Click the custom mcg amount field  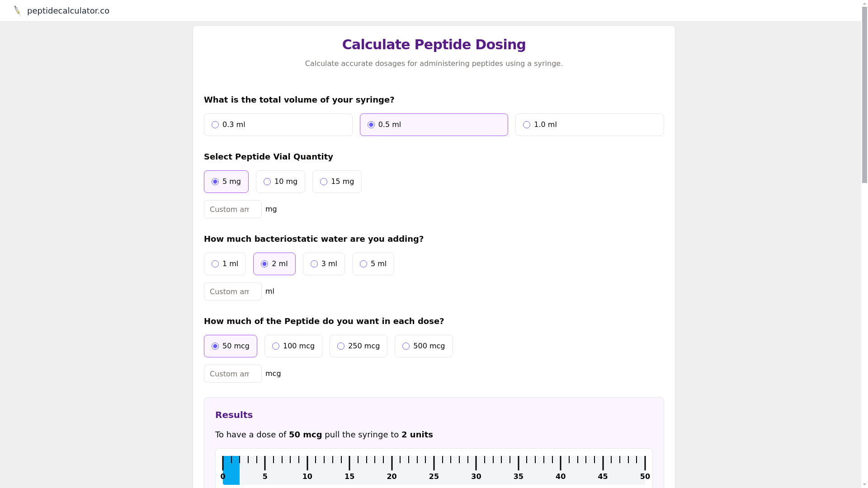232,374
